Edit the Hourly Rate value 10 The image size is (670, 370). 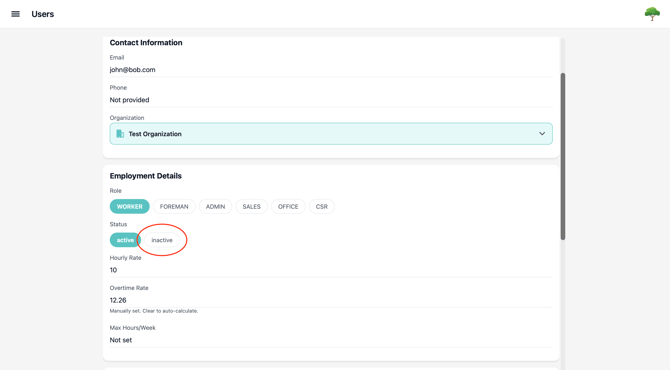coord(331,270)
